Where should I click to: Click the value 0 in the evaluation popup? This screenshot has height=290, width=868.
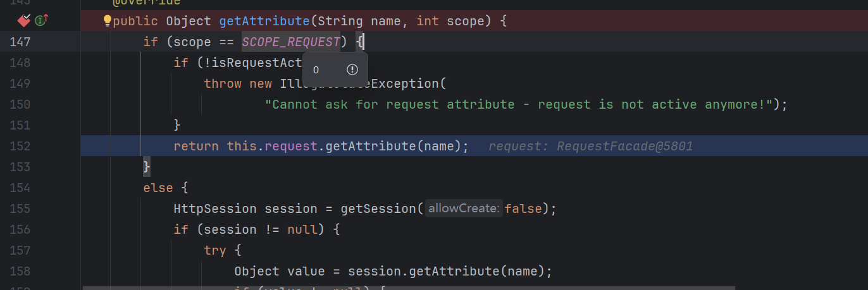316,70
